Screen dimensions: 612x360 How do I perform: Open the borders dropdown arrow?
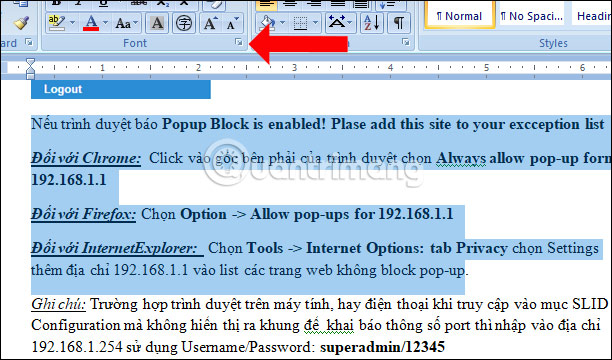[315, 23]
